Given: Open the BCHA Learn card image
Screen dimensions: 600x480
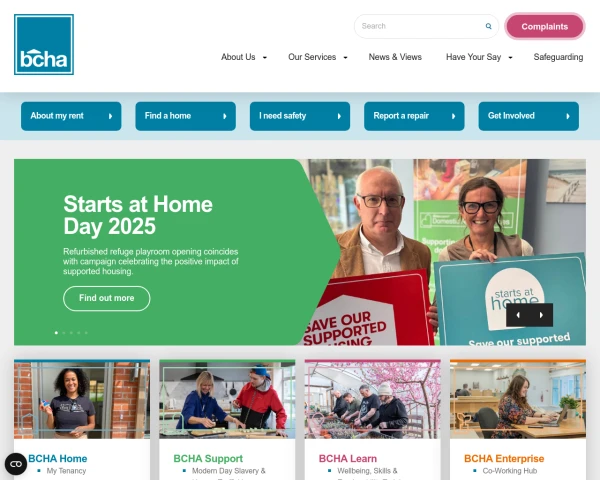Looking at the screenshot, I should pos(372,399).
